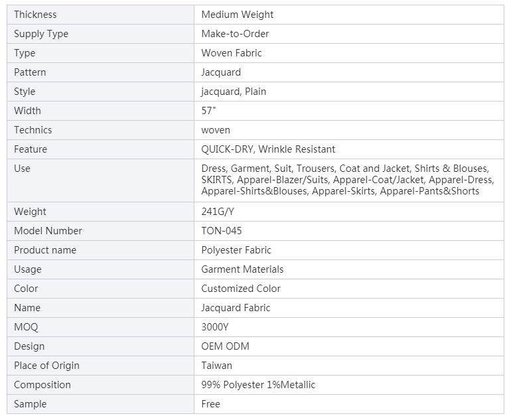Select the Customized Color value

pyautogui.click(x=241, y=289)
